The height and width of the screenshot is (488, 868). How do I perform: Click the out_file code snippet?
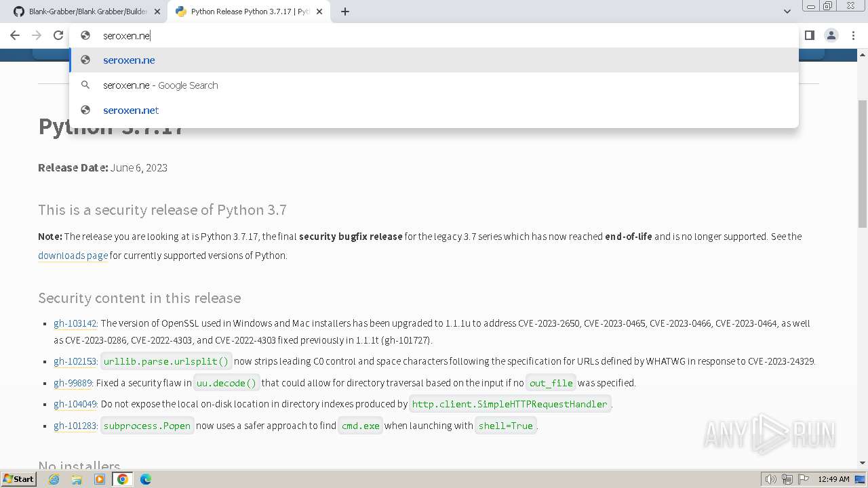551,383
